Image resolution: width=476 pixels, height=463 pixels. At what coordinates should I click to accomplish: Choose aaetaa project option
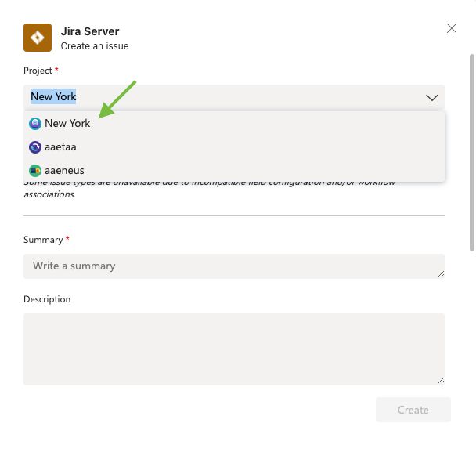coord(234,147)
